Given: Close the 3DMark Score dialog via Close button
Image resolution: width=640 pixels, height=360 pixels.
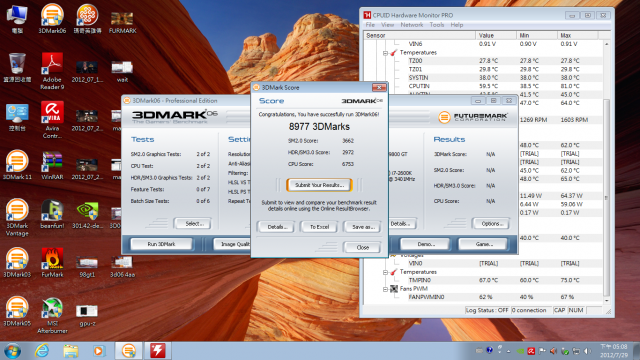Looking at the screenshot, I should 362,247.
